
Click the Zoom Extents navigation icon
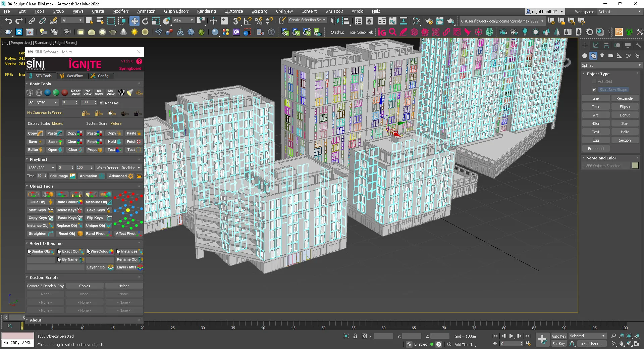click(x=629, y=336)
